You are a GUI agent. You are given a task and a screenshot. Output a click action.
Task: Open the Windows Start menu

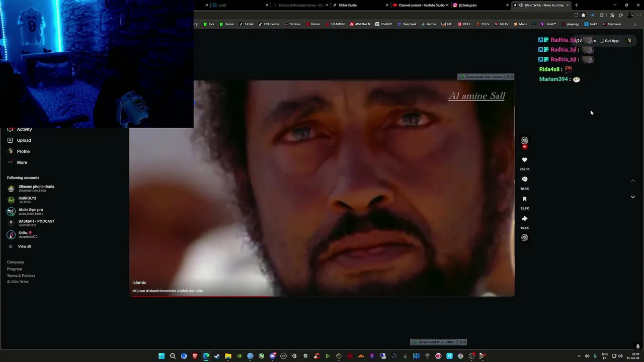point(162,356)
